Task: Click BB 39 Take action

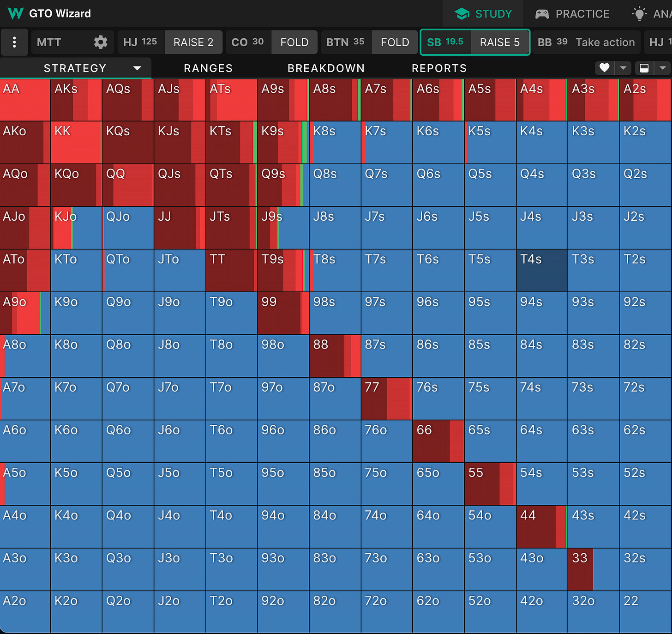Action: (x=586, y=42)
